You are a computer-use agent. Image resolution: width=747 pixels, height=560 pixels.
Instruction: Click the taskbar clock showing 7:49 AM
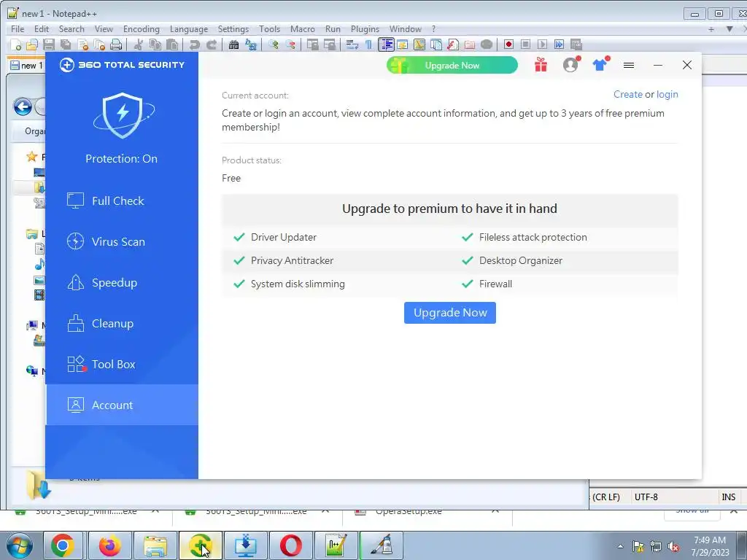click(710, 546)
